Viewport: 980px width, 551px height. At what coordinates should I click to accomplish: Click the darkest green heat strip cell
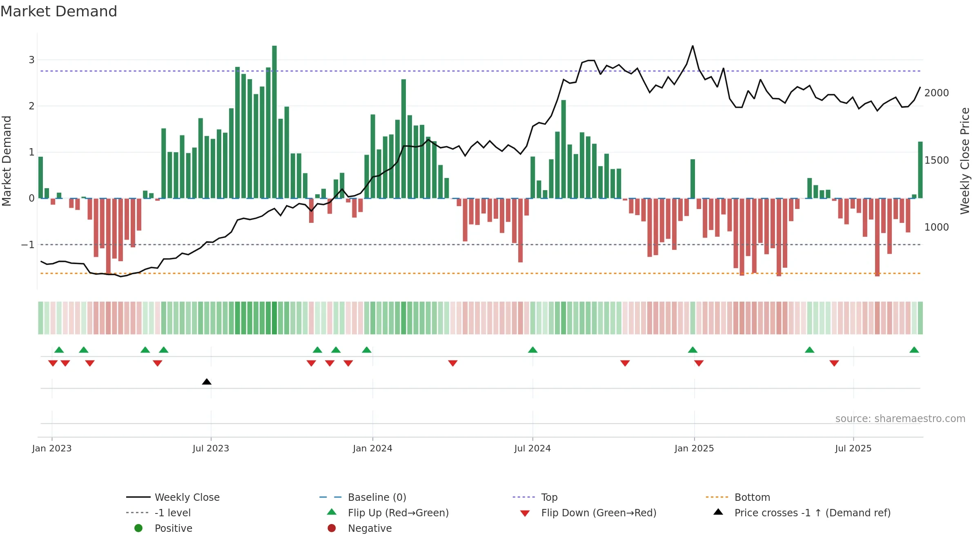pyautogui.click(x=274, y=318)
